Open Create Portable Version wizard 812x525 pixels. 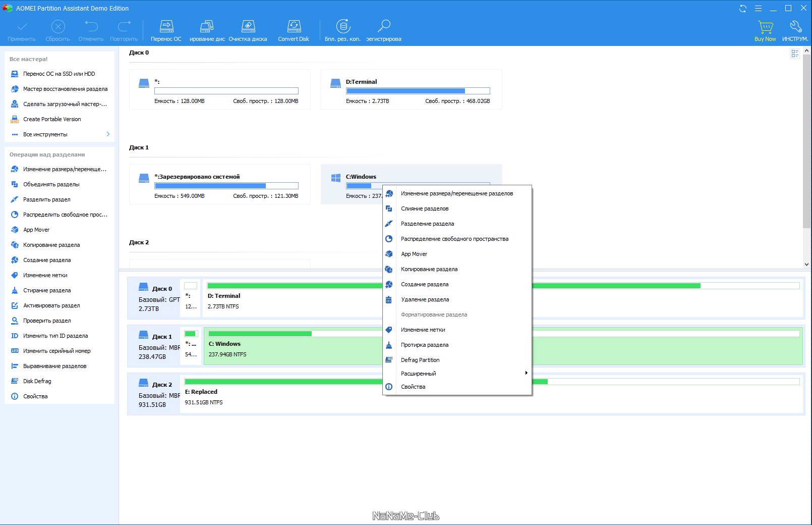coord(52,119)
